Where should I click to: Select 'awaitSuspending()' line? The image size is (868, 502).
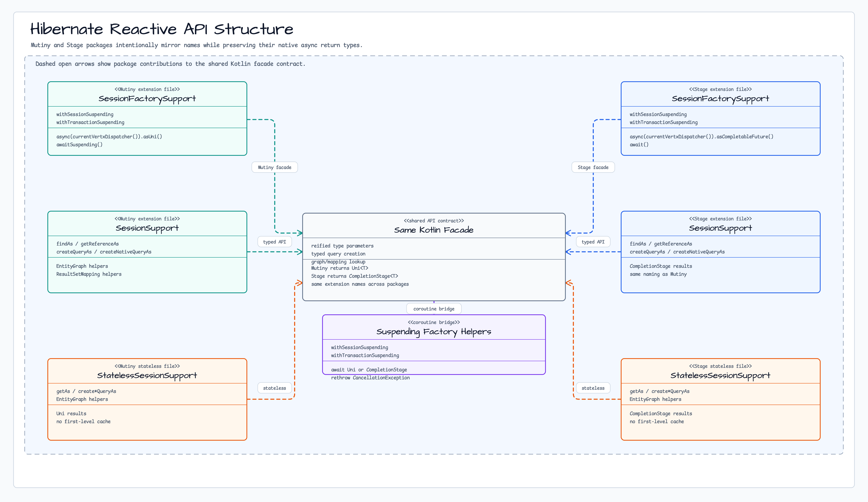pyautogui.click(x=80, y=145)
